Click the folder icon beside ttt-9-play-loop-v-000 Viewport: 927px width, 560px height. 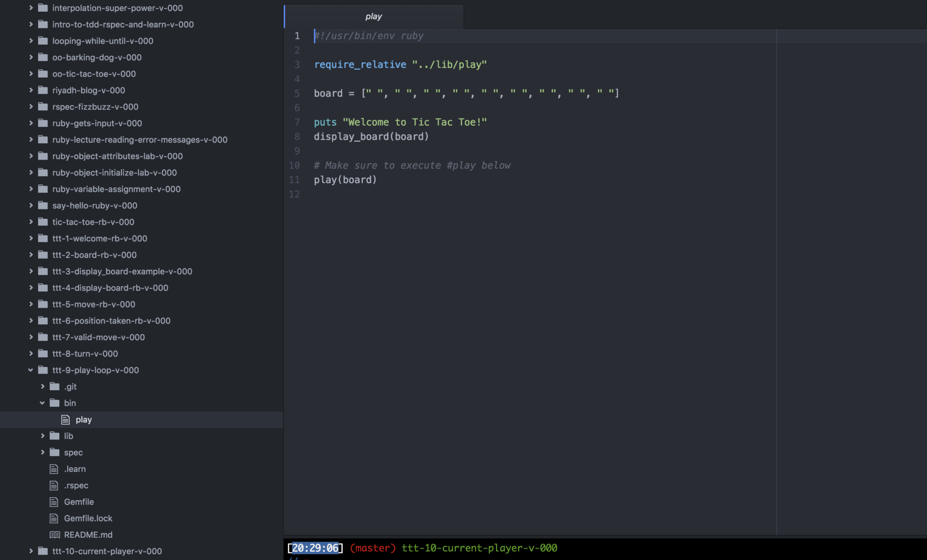(43, 370)
